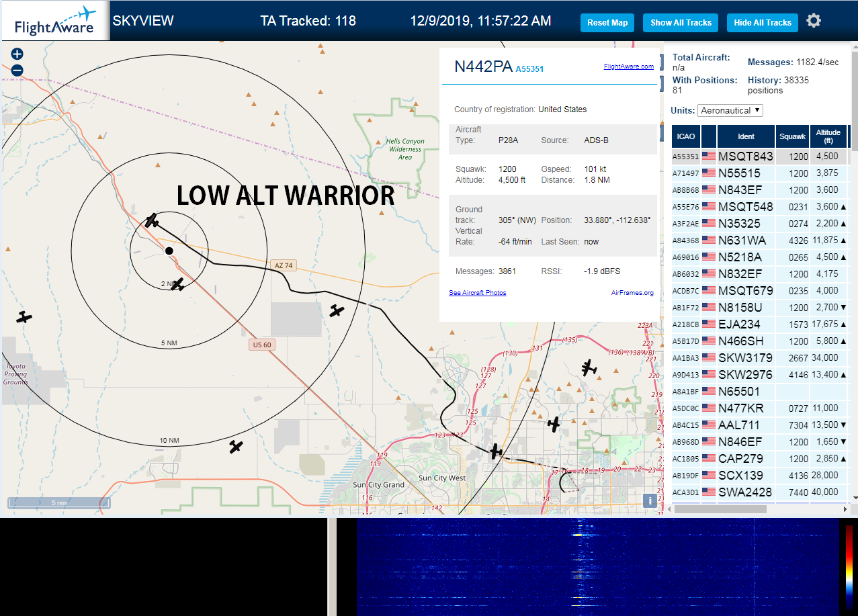Select the MSQT843 aircraft row
This screenshot has height=616, width=858.
760,157
